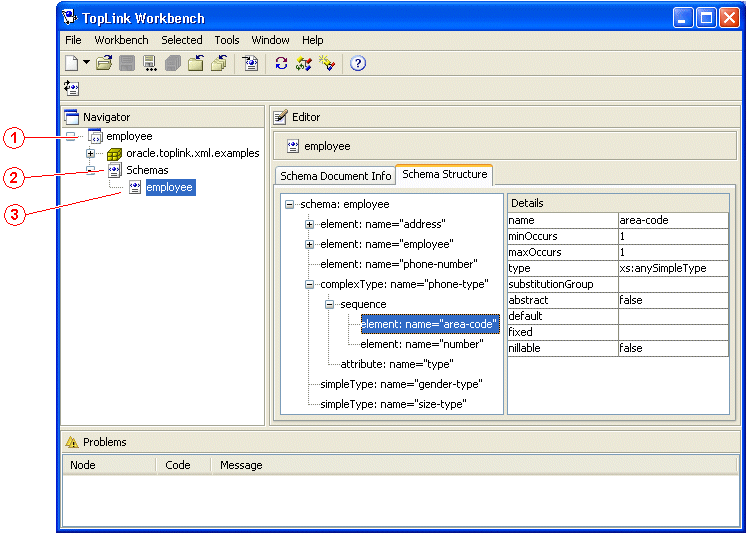Click the Open project folder icon
Screen dimensions: 748x534
104,63
